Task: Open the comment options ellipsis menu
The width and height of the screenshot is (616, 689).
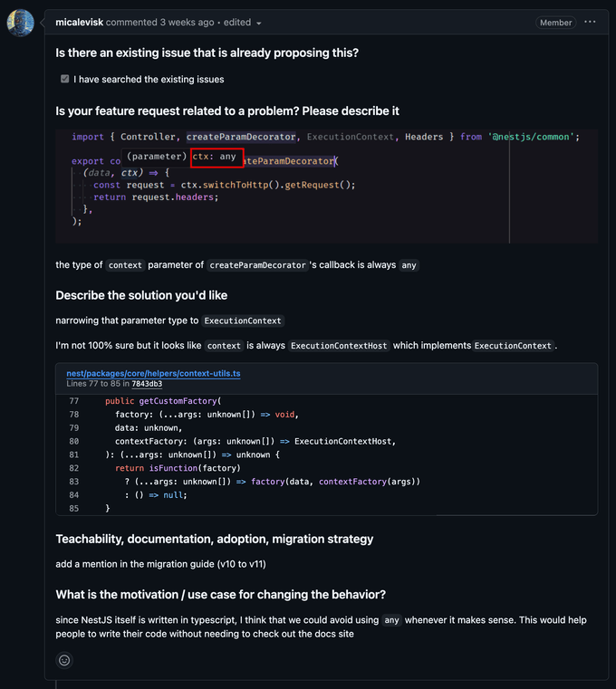Action: click(x=591, y=22)
